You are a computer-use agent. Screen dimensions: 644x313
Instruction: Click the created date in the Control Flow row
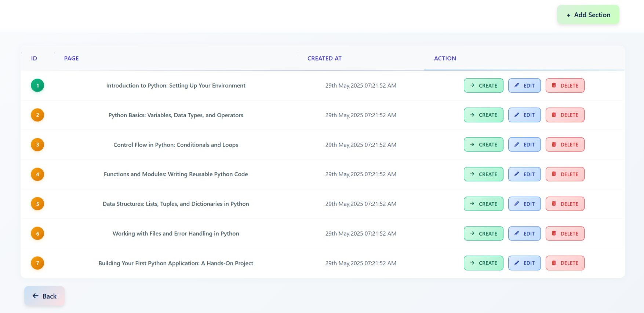pyautogui.click(x=361, y=145)
